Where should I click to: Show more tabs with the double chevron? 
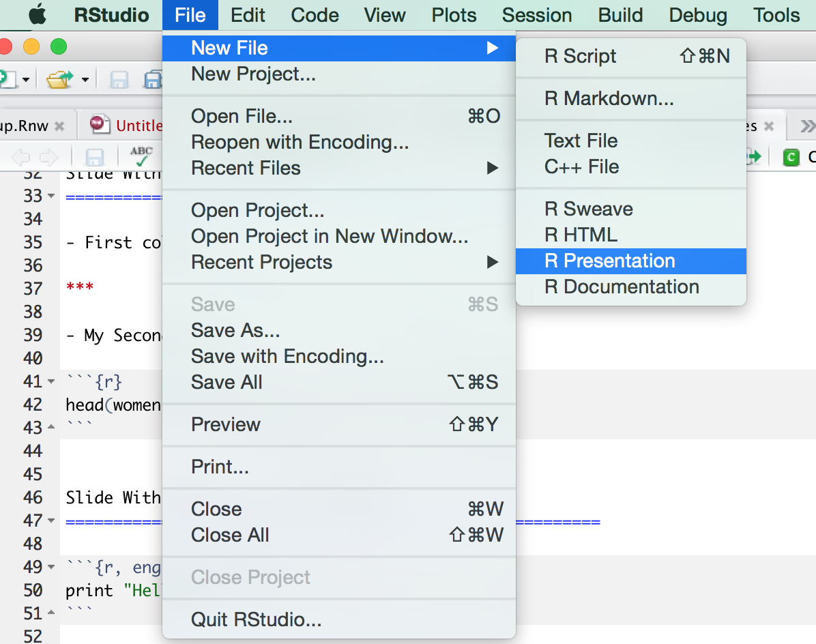[x=807, y=126]
